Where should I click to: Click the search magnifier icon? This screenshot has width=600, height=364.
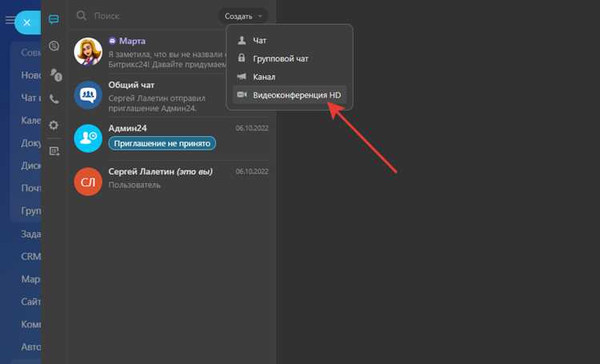click(81, 16)
